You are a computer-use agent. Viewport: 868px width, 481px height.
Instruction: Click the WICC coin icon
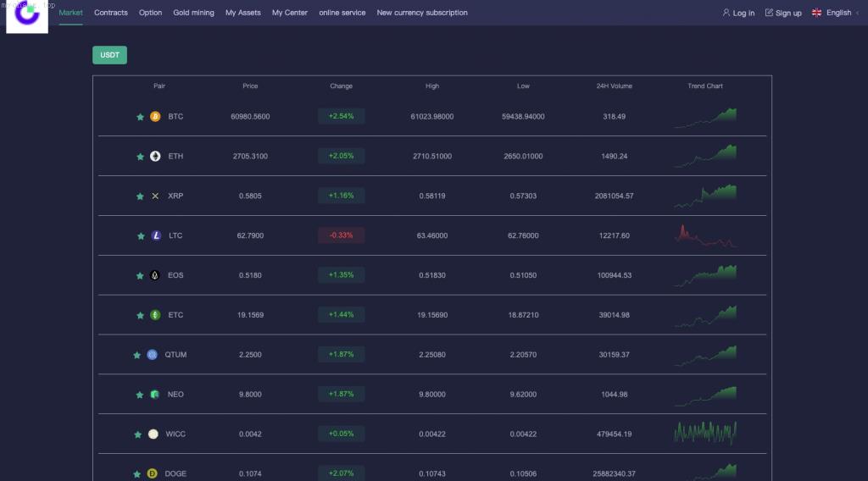click(x=153, y=434)
